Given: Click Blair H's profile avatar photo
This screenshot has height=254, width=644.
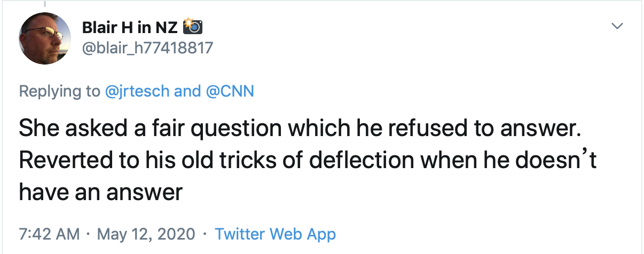Looking at the screenshot, I should (45, 38).
